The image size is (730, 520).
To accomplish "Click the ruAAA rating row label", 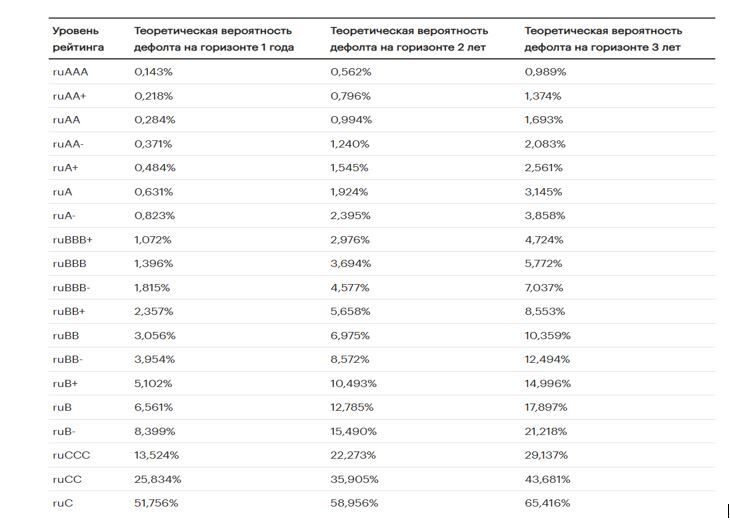I will click(70, 72).
